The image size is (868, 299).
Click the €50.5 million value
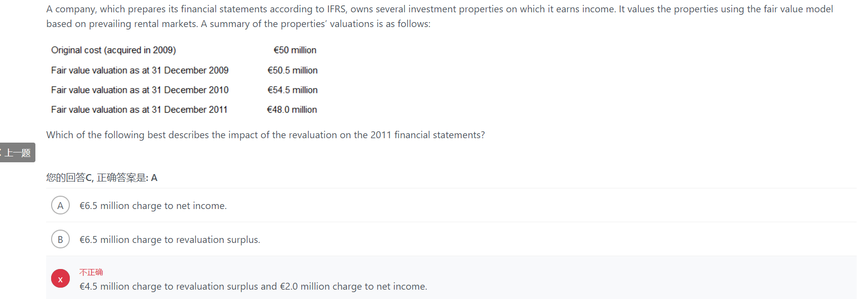[x=292, y=70]
